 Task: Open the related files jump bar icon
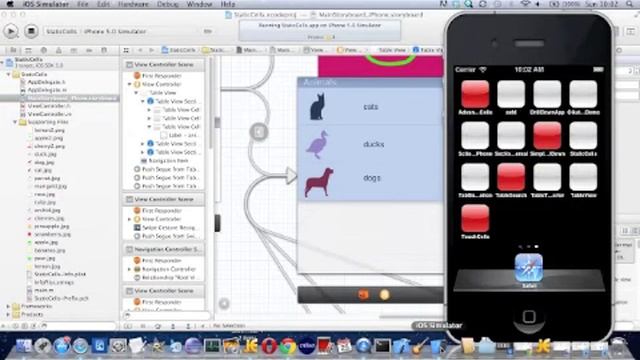coord(126,50)
